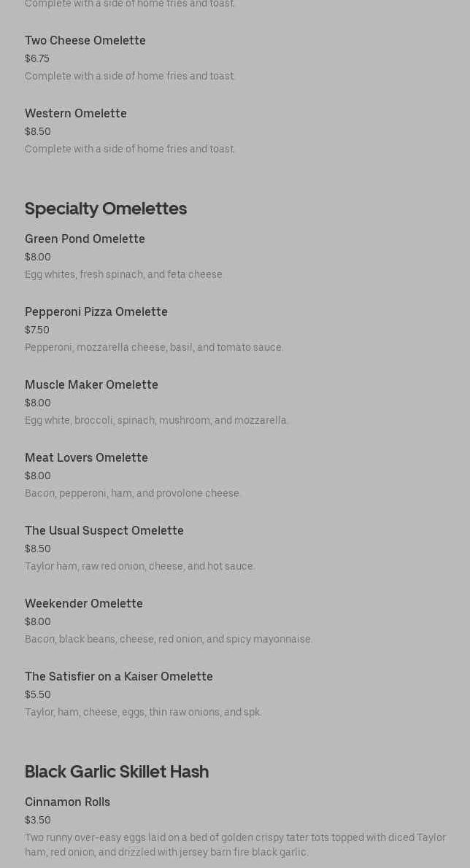Screen dimensions: 470x868
Task: Click the $6.75 price under Two Cheese Omelette
Action: [37, 59]
